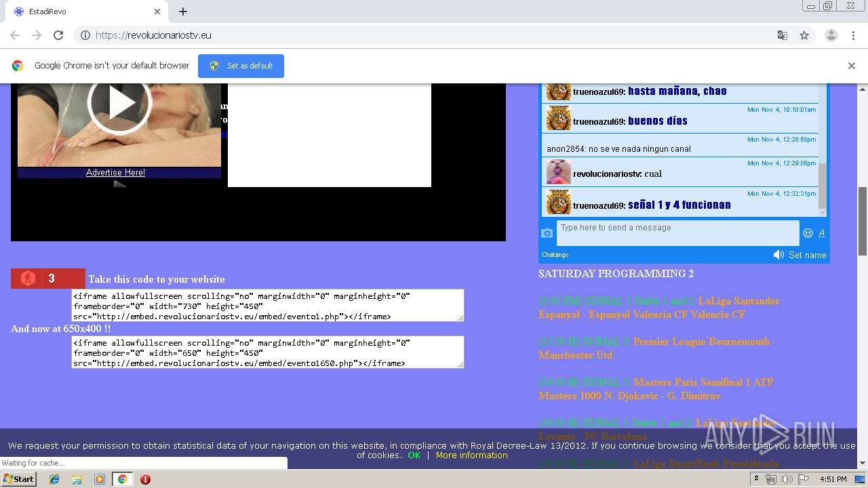
Task: Switch to the Chrome taskbar button
Action: [x=122, y=479]
